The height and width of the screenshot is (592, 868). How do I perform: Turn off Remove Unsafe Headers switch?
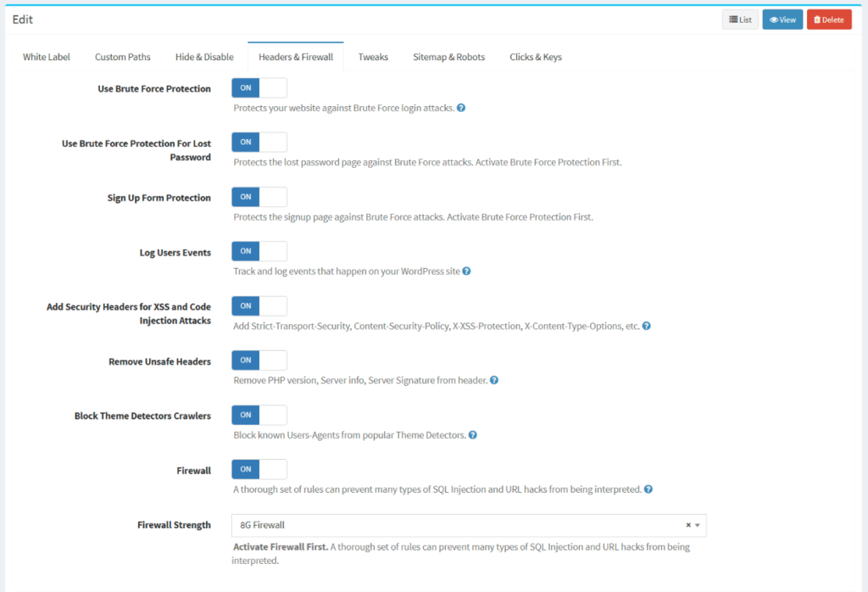[259, 360]
